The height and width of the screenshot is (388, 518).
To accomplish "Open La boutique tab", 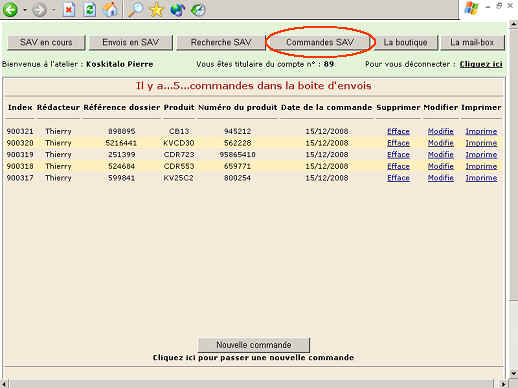I will 405,43.
